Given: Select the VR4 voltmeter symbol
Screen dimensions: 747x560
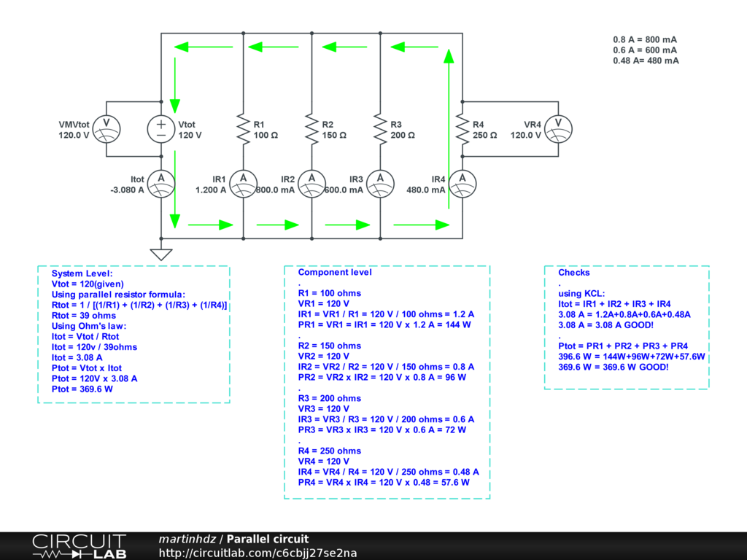Looking at the screenshot, I should [x=558, y=129].
